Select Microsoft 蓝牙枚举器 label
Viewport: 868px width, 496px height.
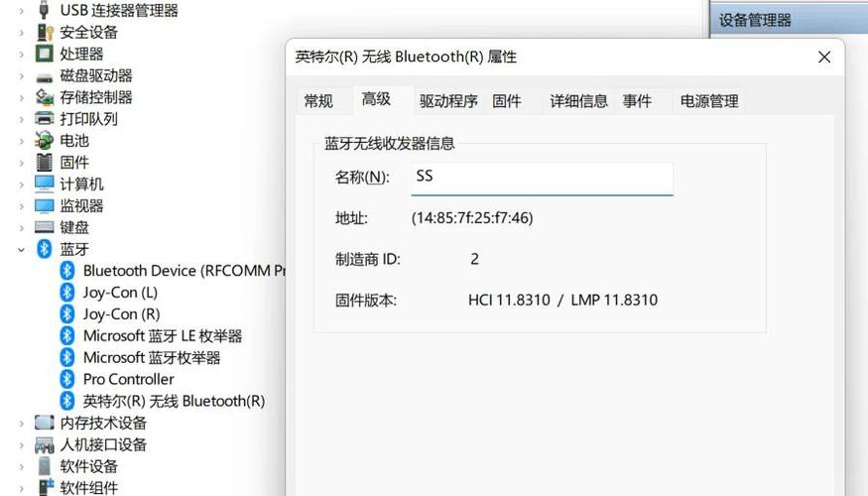[x=152, y=357]
